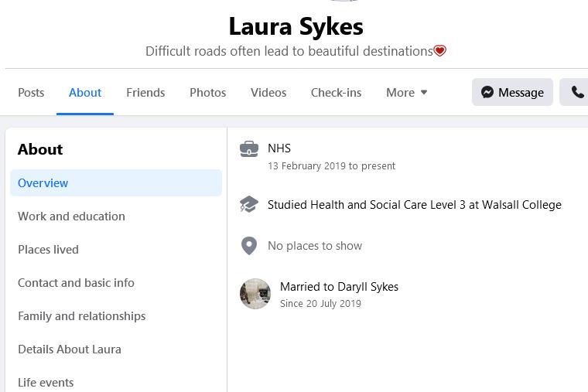This screenshot has width=588, height=392.
Task: Click the red heart emoji in bio
Action: pyautogui.click(x=440, y=51)
